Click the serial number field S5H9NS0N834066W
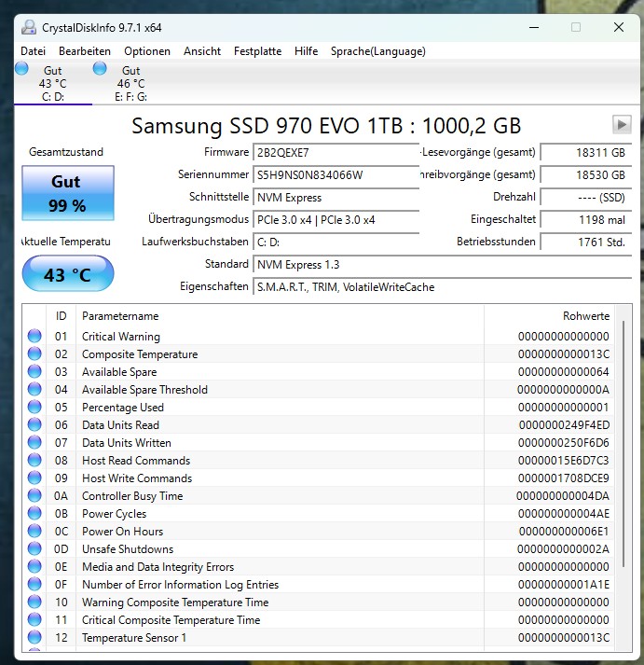The height and width of the screenshot is (665, 644). coord(336,175)
